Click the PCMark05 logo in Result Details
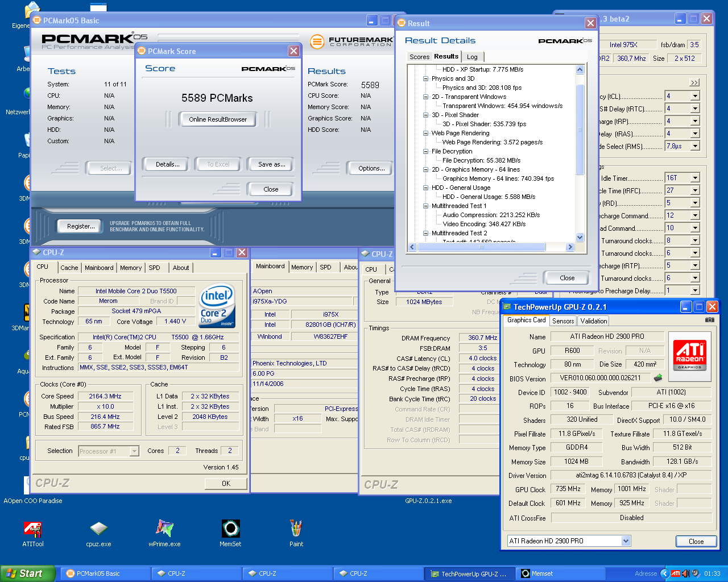This screenshot has height=582, width=728. 565,41
